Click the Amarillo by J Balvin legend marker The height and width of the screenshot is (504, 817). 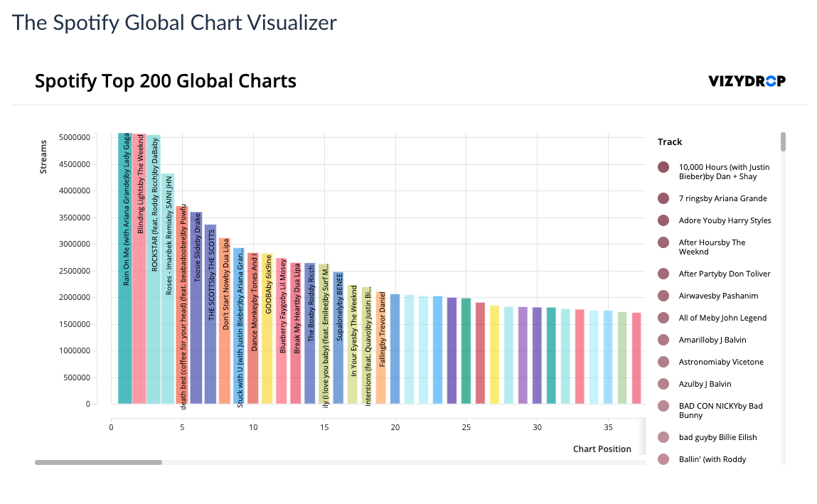click(x=663, y=340)
